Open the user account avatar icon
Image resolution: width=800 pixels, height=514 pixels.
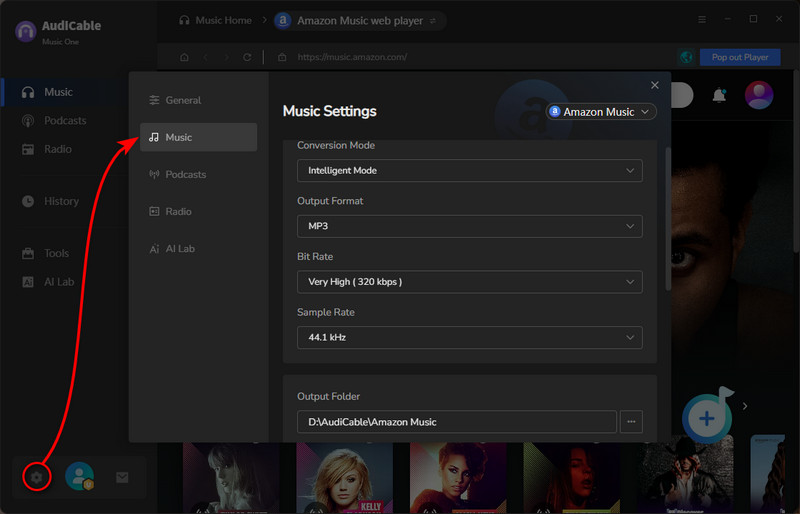[80, 476]
